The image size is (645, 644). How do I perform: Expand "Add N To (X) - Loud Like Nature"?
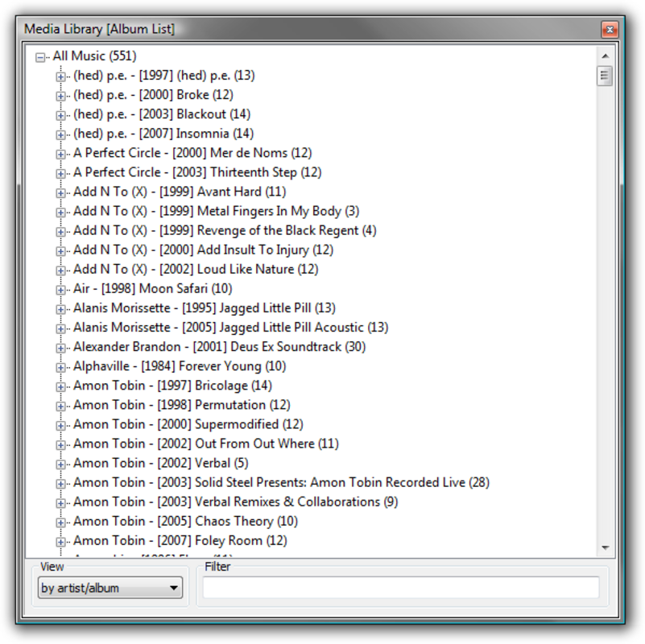60,269
